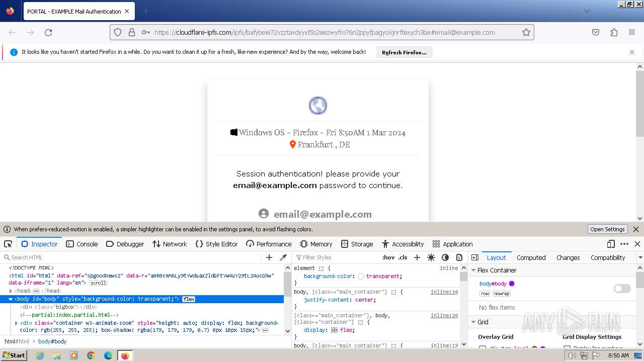This screenshot has height=362, width=644.
Task: Click the body#body breadcrumb
Action: tap(52, 341)
